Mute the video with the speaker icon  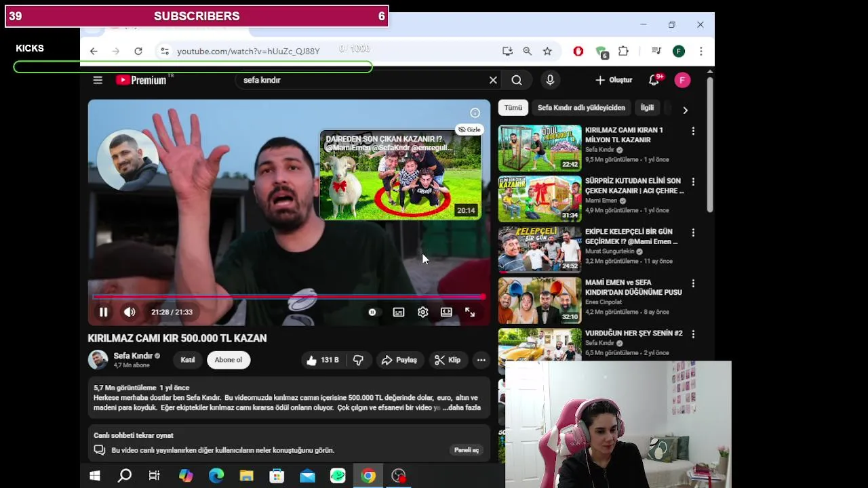point(130,312)
